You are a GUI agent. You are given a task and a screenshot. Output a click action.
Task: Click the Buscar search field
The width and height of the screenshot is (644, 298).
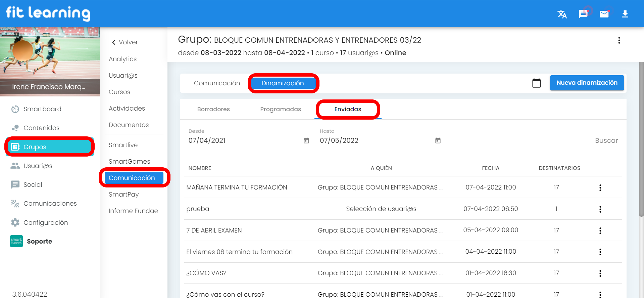[x=534, y=141]
